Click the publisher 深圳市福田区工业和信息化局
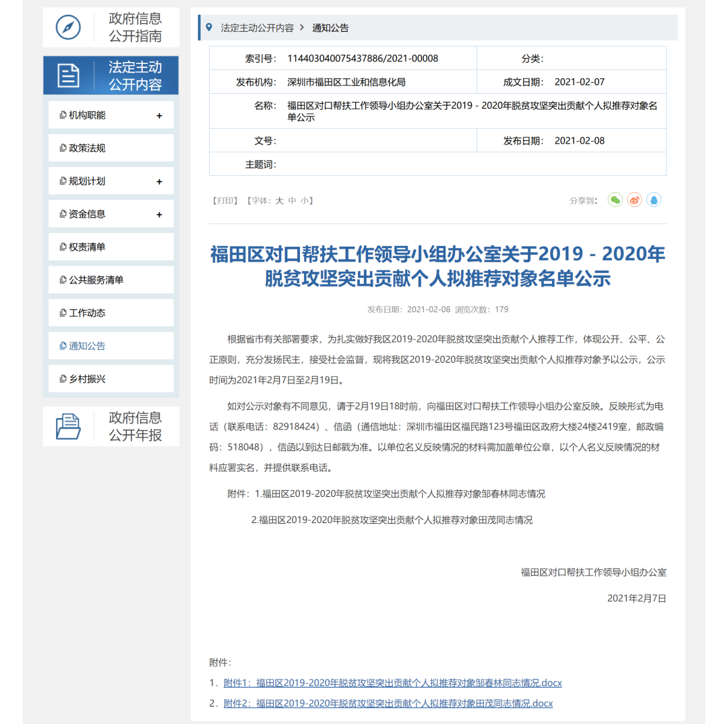This screenshot has height=724, width=728. click(346, 82)
